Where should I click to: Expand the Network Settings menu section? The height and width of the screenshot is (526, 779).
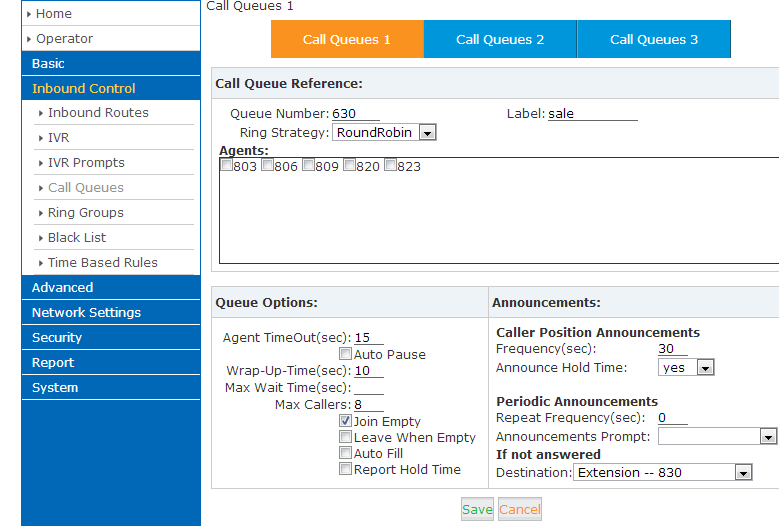click(x=86, y=312)
